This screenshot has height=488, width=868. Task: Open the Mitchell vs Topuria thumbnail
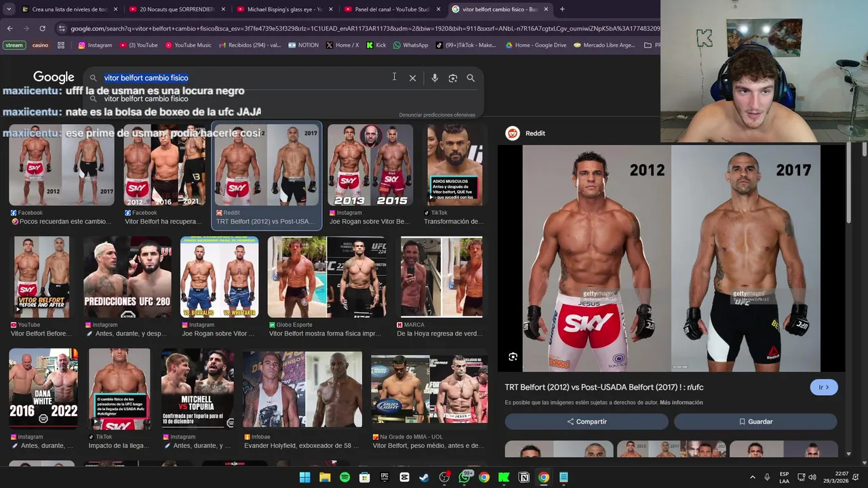tap(197, 388)
